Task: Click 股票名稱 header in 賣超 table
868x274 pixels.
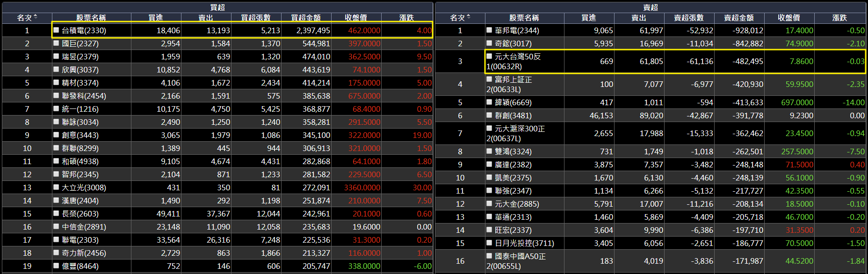Action: point(524,18)
